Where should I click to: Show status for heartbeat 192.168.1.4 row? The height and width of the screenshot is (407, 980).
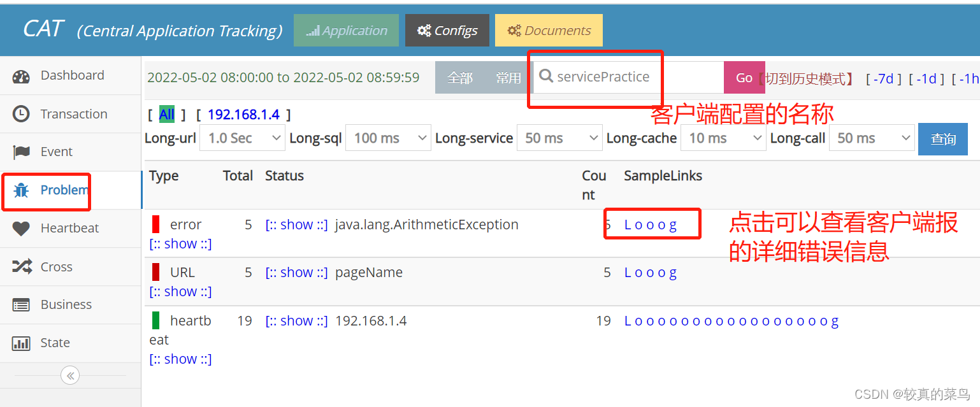pos(296,321)
